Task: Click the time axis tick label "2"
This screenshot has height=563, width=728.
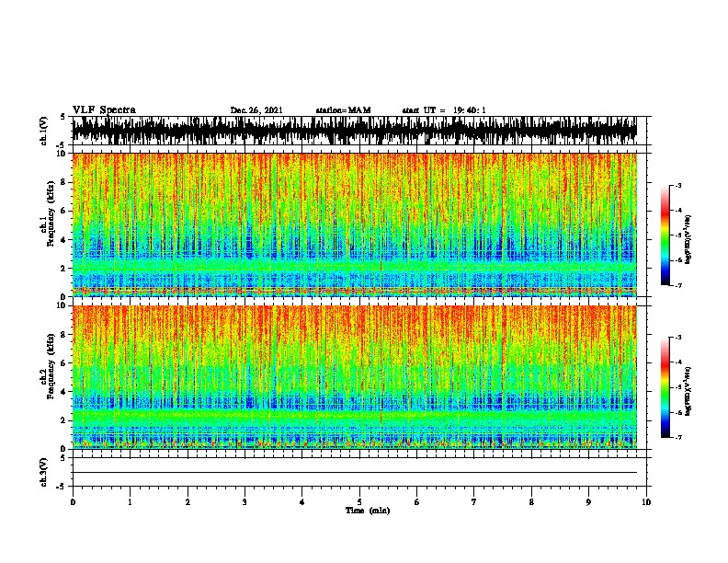Action: point(188,502)
